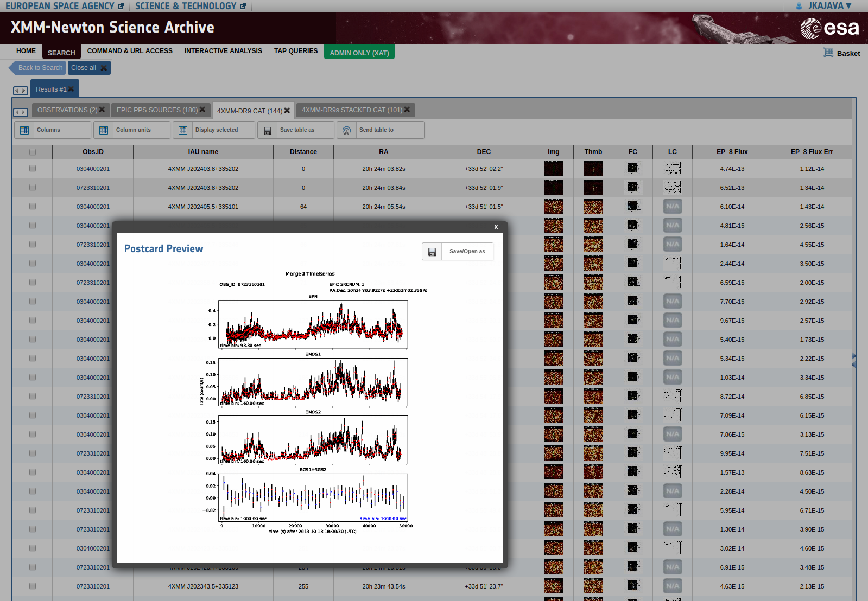
Task: Open Thmb thumbnail for flux 4.63E-15 row
Action: tap(593, 586)
